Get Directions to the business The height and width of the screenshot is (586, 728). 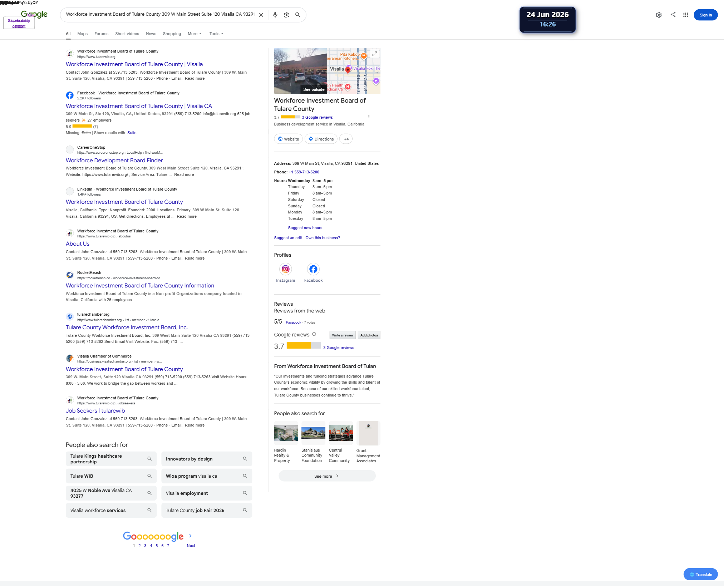click(321, 139)
